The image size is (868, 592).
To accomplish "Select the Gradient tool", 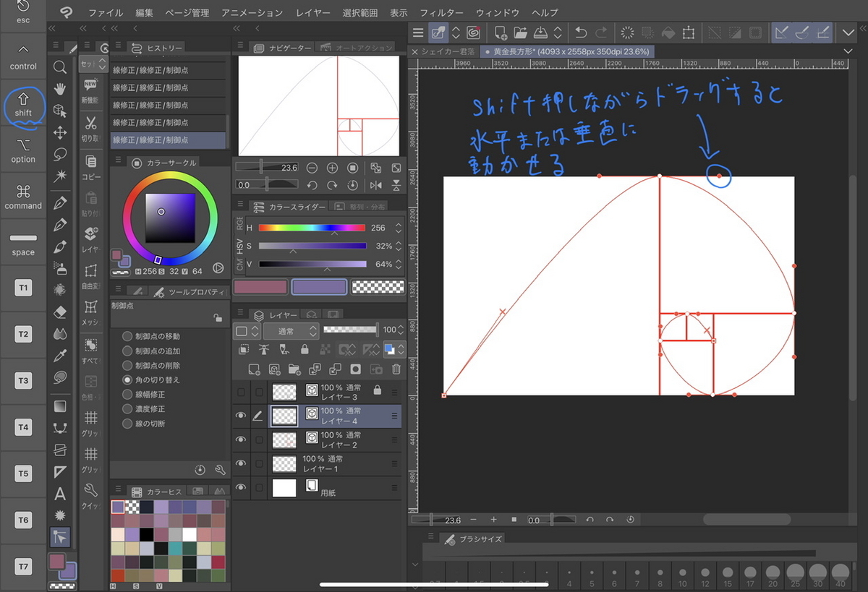I will pyautogui.click(x=60, y=406).
